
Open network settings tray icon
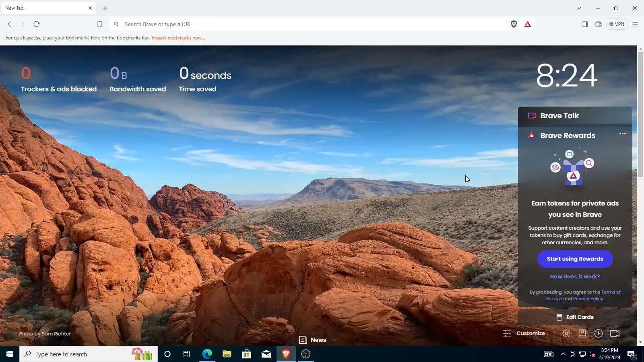pos(582,354)
